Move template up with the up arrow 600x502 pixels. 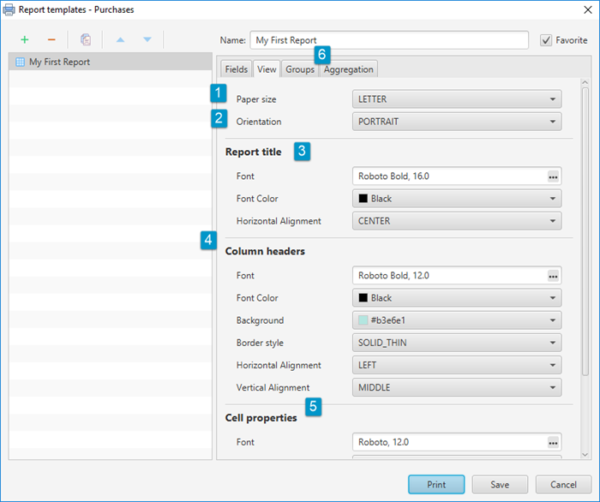121,39
